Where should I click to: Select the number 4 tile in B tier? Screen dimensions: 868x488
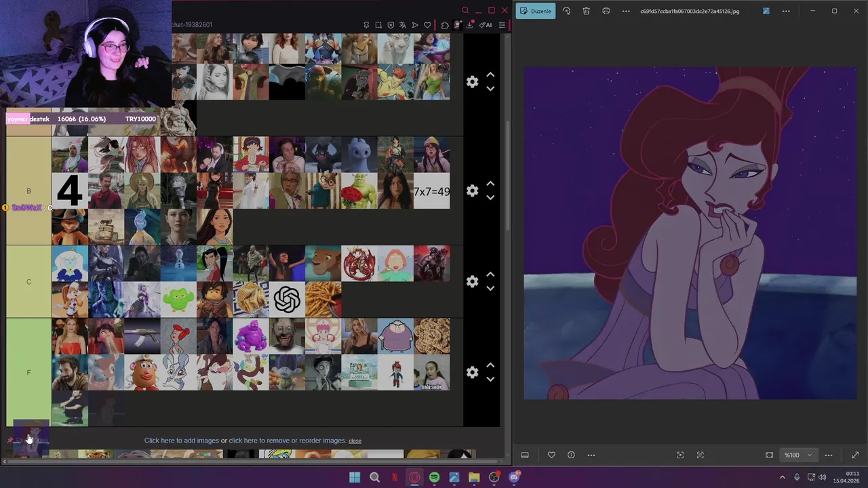click(70, 191)
